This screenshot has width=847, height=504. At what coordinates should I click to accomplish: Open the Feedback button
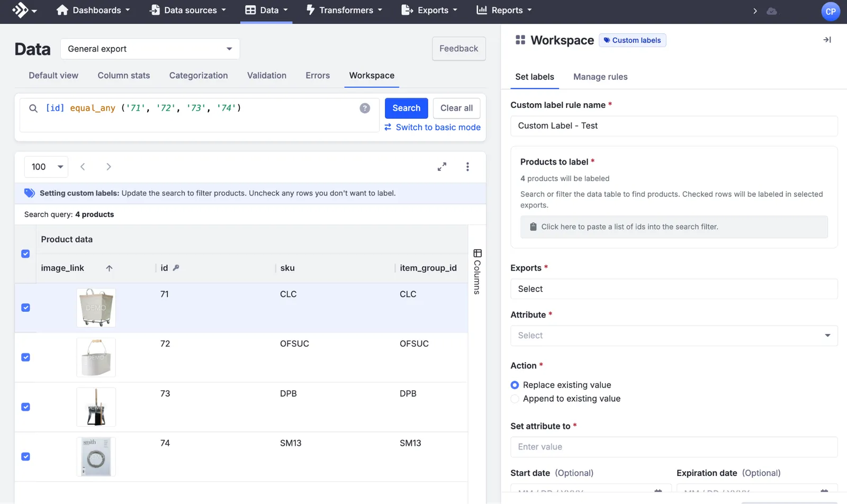pyautogui.click(x=459, y=49)
